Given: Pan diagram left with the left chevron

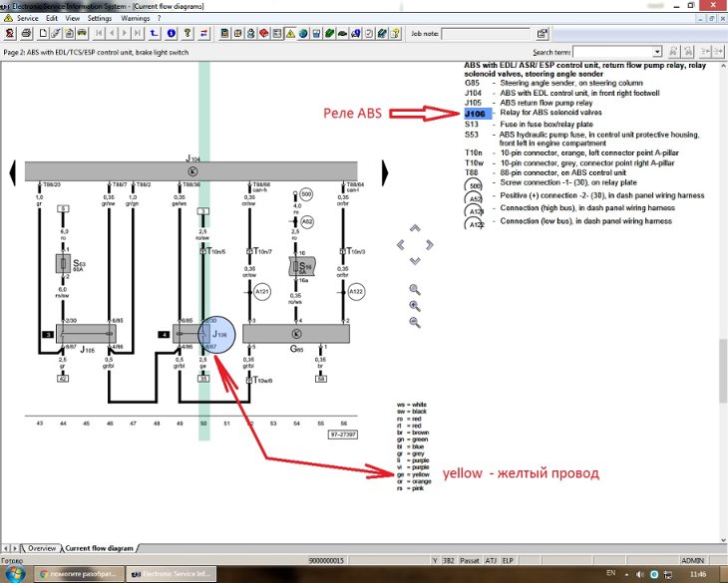Looking at the screenshot, I should click(x=401, y=244).
